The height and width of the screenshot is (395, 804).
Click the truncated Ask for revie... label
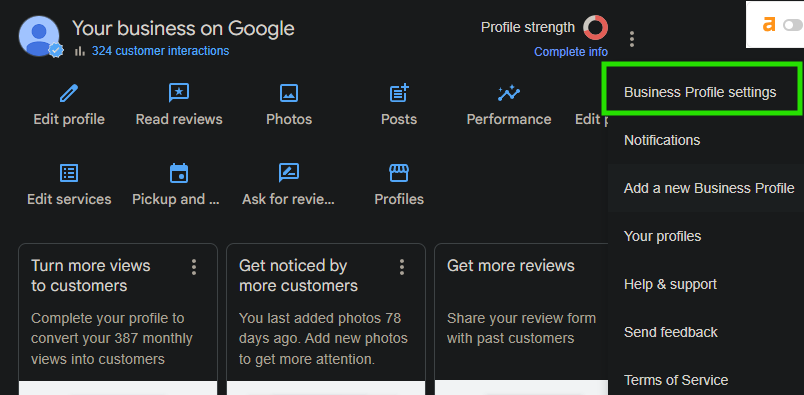pos(289,199)
